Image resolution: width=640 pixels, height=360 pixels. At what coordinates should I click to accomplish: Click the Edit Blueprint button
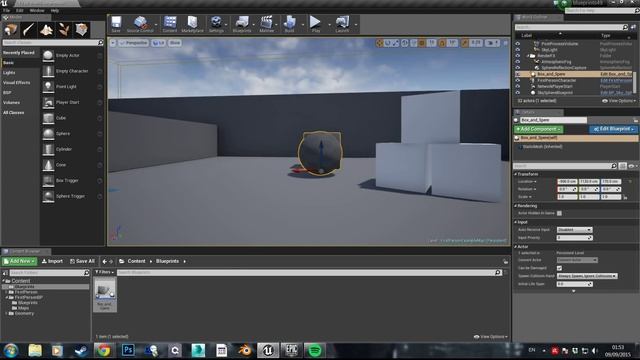coord(613,129)
